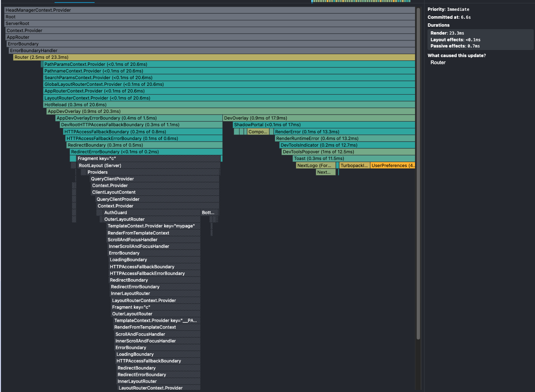Viewport: 535px width, 392px height.
Task: Select the RootLayout (Server) bar
Action: 149,165
